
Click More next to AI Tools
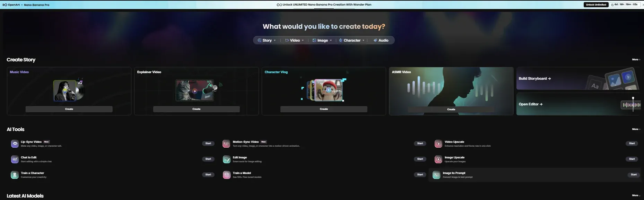tap(636, 129)
